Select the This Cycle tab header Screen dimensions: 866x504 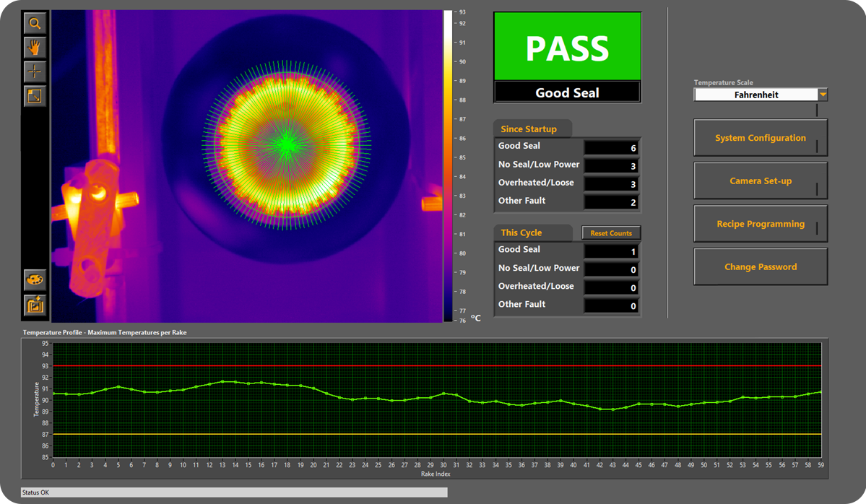point(523,233)
